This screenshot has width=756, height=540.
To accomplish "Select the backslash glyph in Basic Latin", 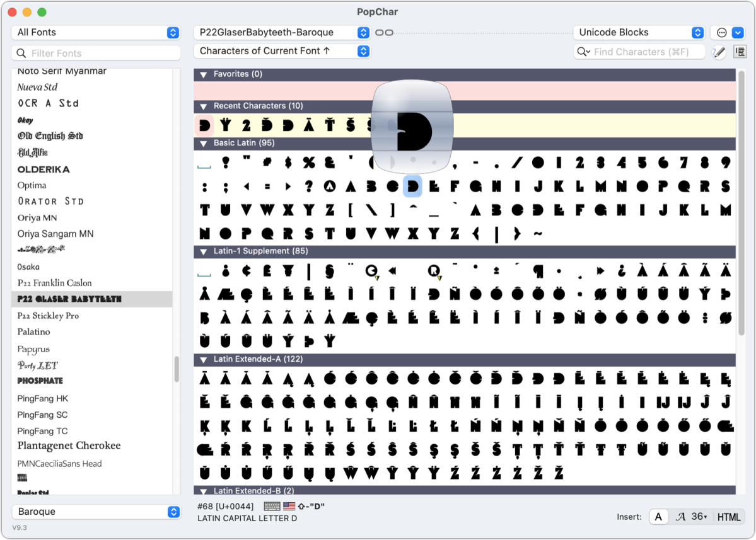I will pos(371,210).
